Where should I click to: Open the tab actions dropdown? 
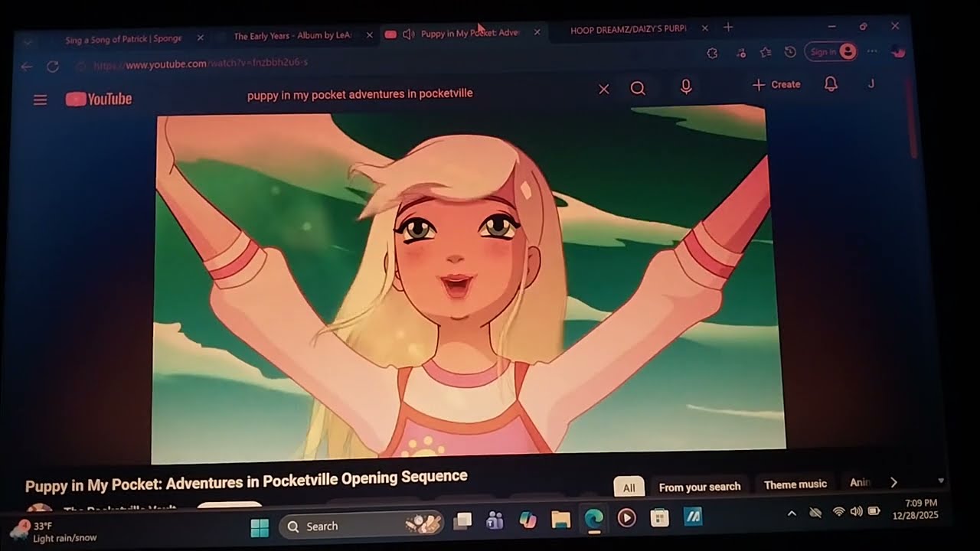tap(28, 42)
